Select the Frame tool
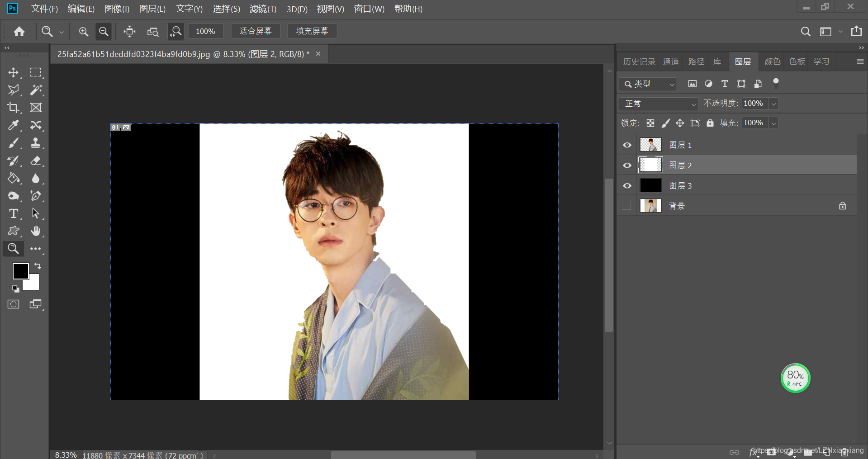This screenshot has width=868, height=459. tap(36, 108)
